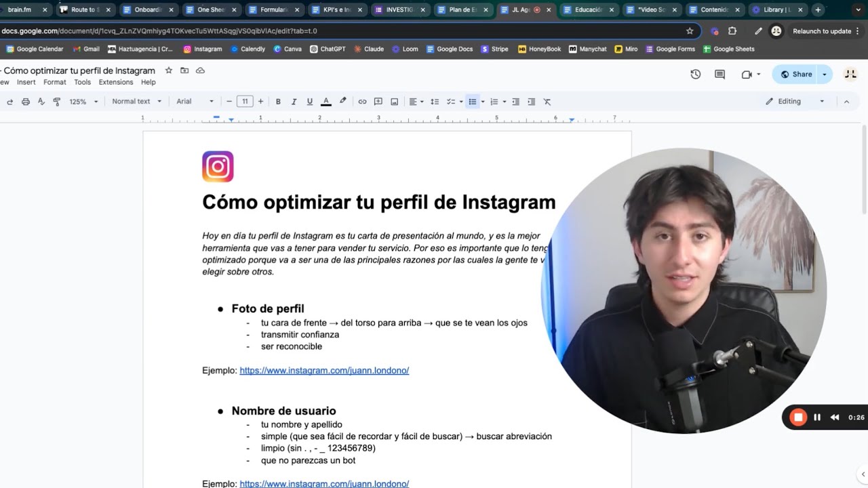Screen dimensions: 868x488
Task: Move document using the folder icon
Action: (184, 70)
